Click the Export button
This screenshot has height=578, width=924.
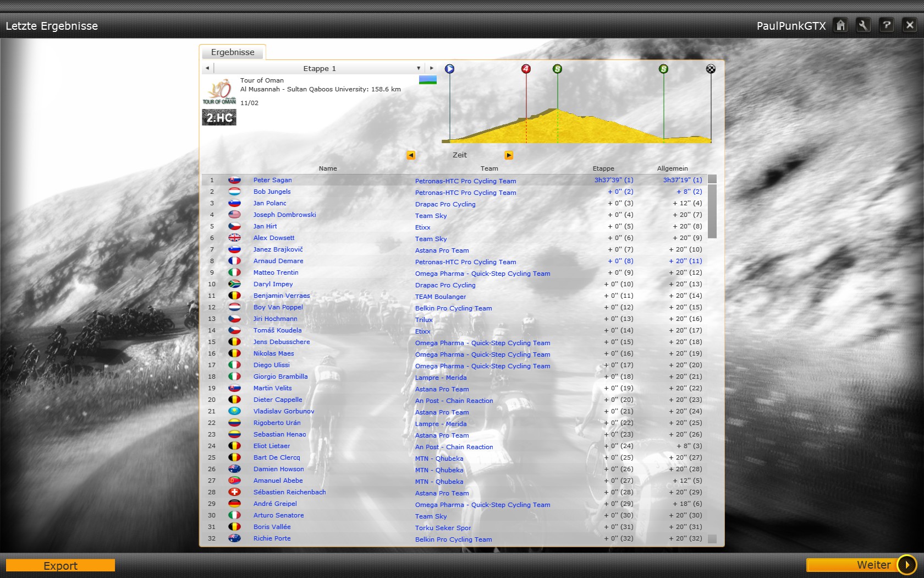(x=61, y=565)
